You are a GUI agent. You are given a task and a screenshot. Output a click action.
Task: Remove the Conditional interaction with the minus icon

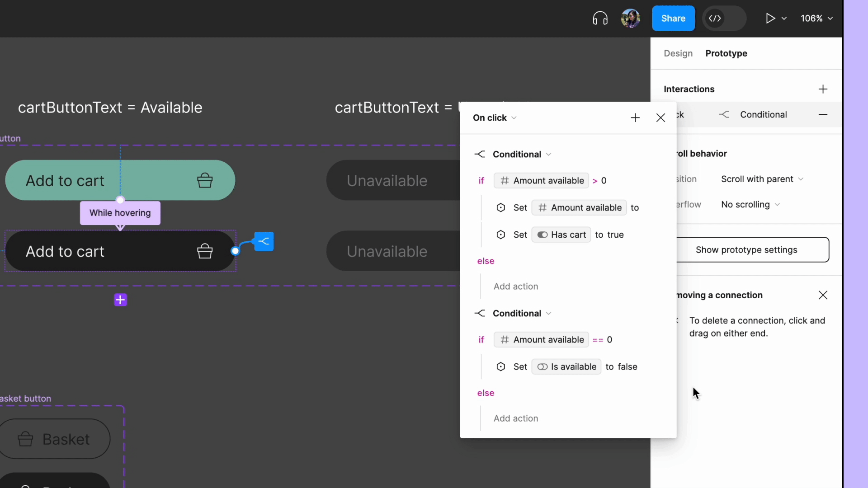point(823,115)
